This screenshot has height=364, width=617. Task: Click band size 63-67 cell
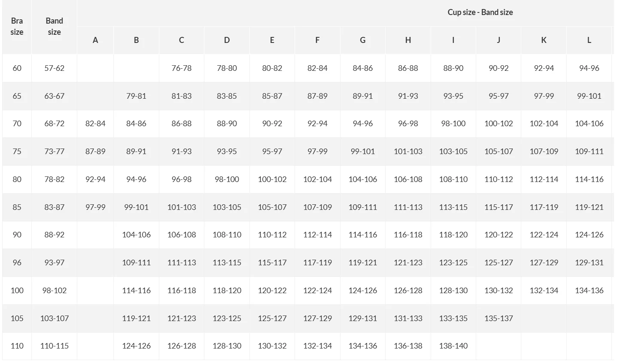point(54,96)
